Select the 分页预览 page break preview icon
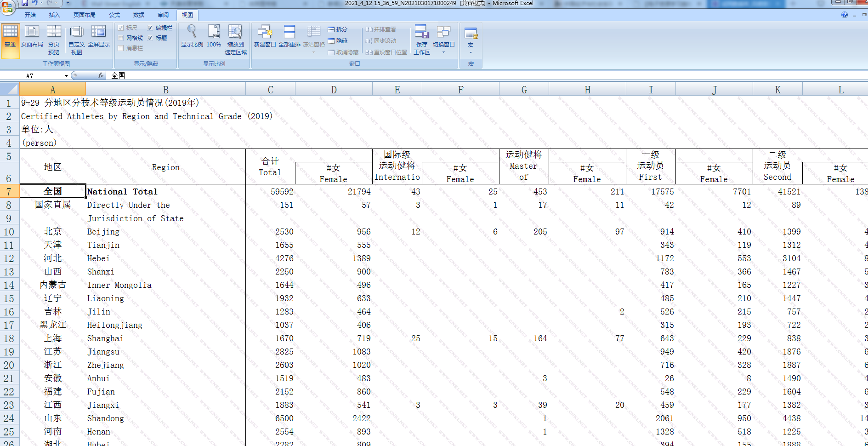Image resolution: width=868 pixels, height=446 pixels. click(54, 40)
